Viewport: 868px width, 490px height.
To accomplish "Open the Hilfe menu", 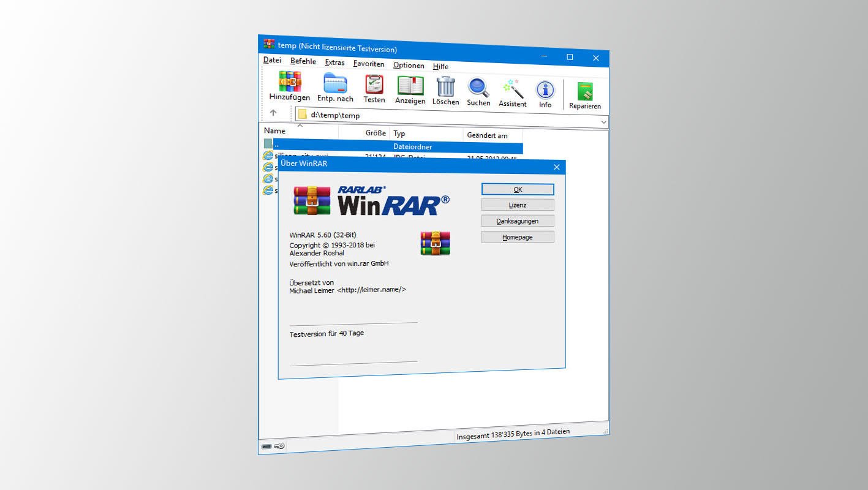I will (440, 66).
